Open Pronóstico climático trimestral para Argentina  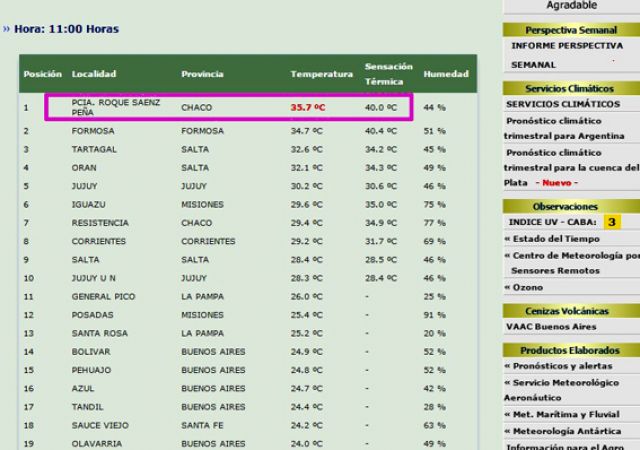pos(568,128)
